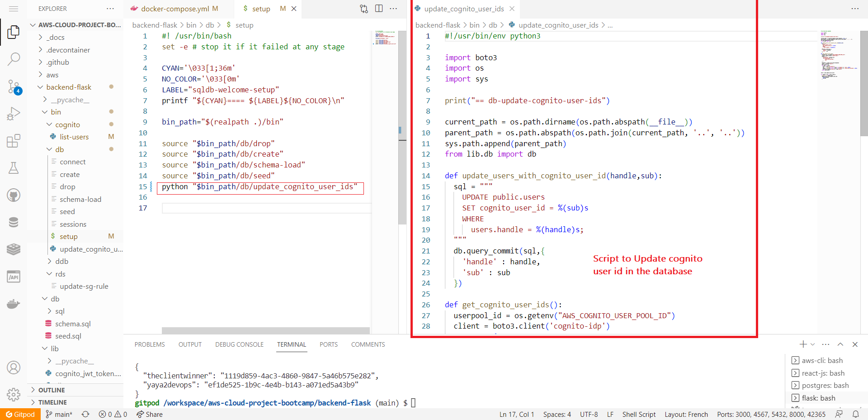The image size is (868, 420).
Task: Open the Run and Debug view
Action: 14,114
